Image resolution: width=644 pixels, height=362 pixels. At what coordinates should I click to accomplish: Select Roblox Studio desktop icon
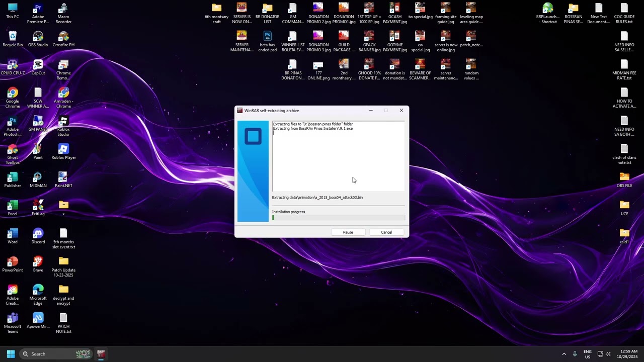coord(63,126)
